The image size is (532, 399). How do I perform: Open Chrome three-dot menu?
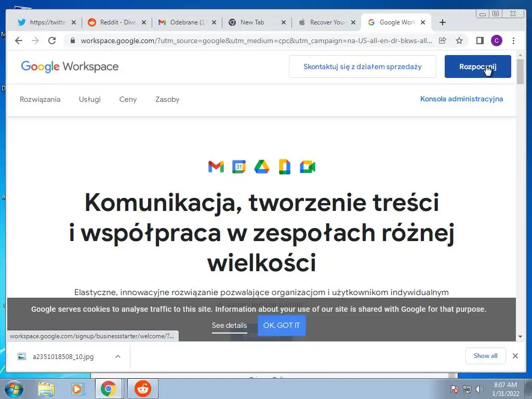pos(513,41)
